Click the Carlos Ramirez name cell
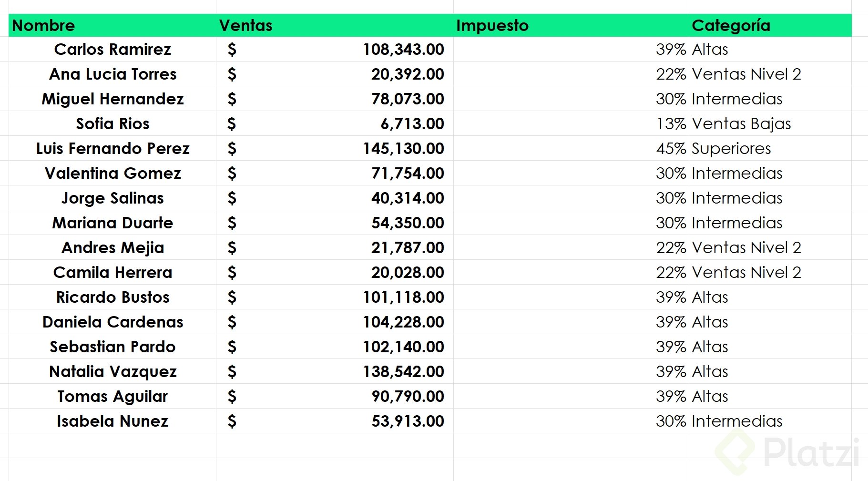Screen dimensions: 868x481 pos(112,49)
